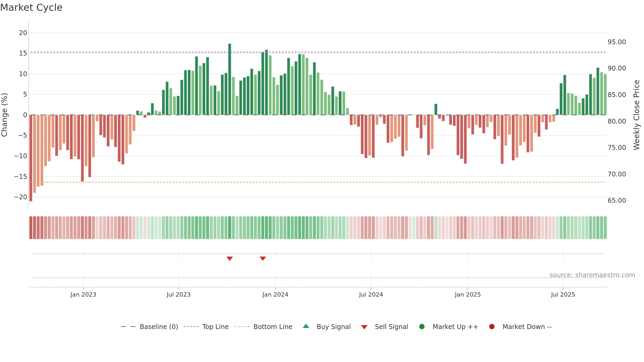Click the tallest green bar above 15 percent

(x=230, y=79)
